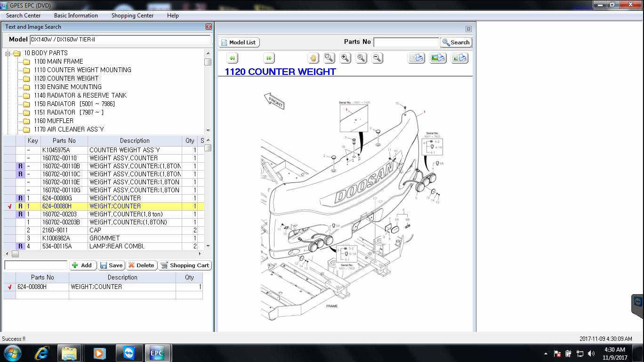
Task: Go to the previous diagram page
Action: (232, 58)
